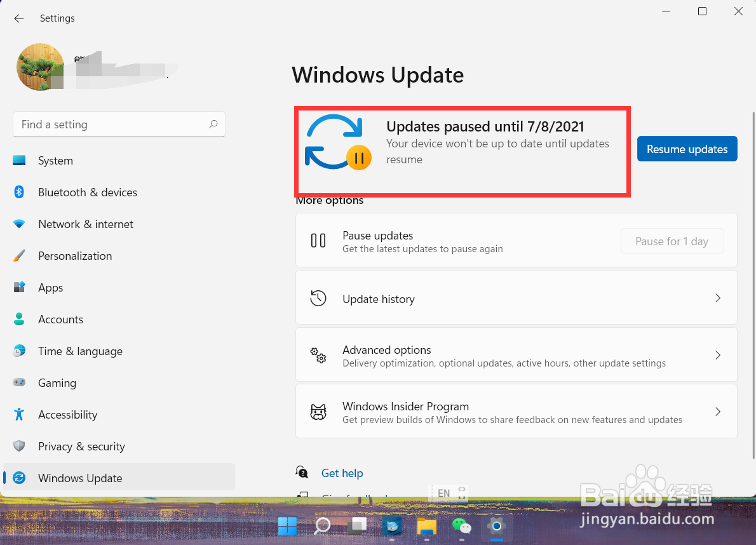Open Accounts settings
Viewport: 756px width, 545px height.
pos(119,320)
